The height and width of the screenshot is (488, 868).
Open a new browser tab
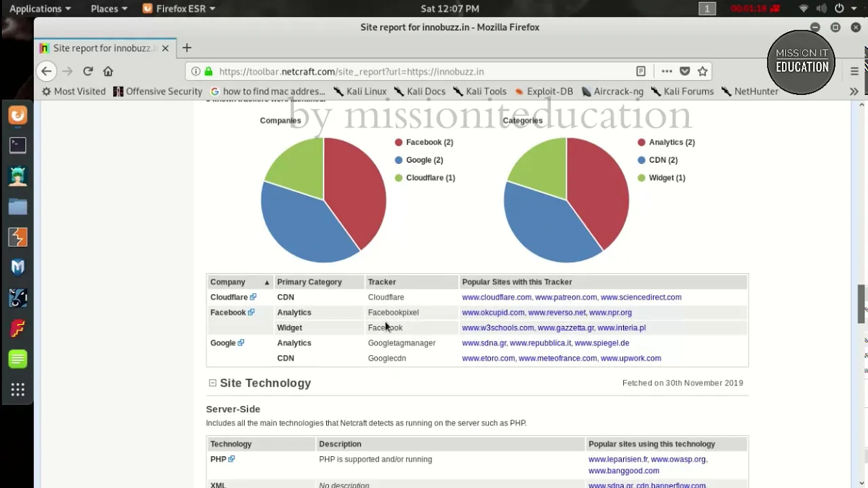[186, 48]
